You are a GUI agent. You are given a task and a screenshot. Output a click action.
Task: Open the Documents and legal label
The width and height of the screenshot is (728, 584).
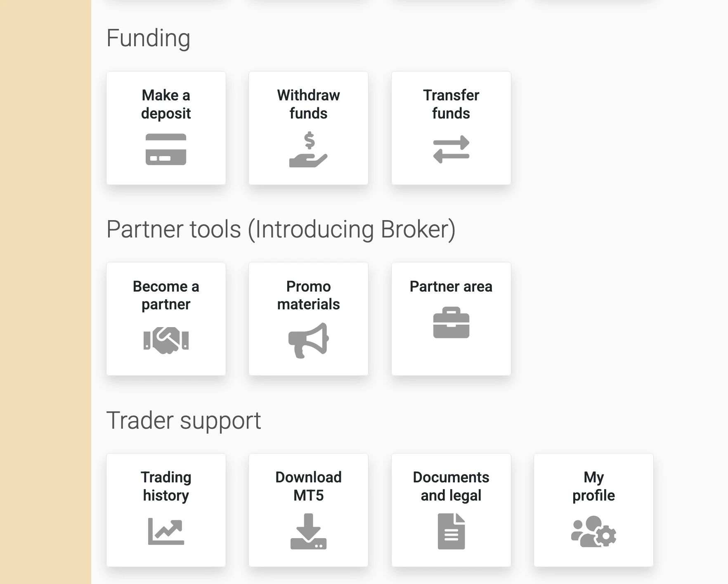pyautogui.click(x=451, y=486)
